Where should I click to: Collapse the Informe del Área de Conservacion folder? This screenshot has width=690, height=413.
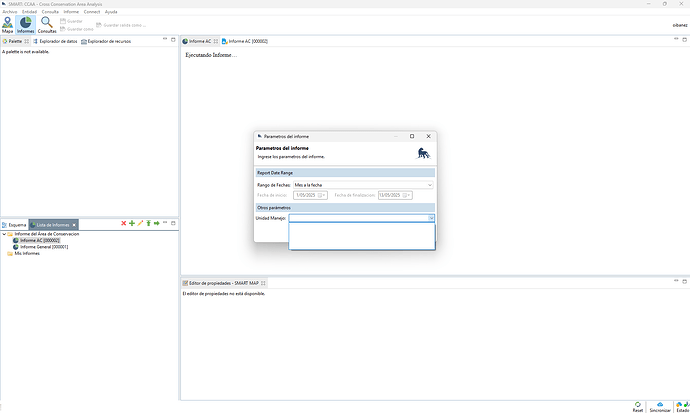click(x=4, y=234)
